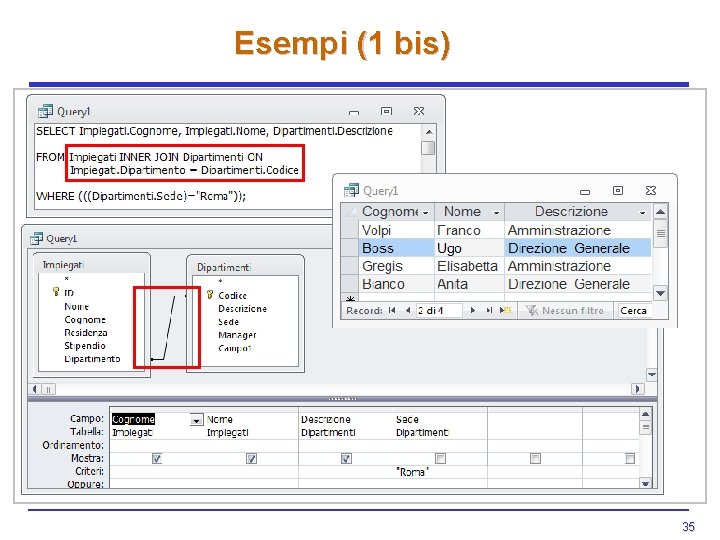
Task: Select the new row asterisk in results
Action: click(x=350, y=298)
